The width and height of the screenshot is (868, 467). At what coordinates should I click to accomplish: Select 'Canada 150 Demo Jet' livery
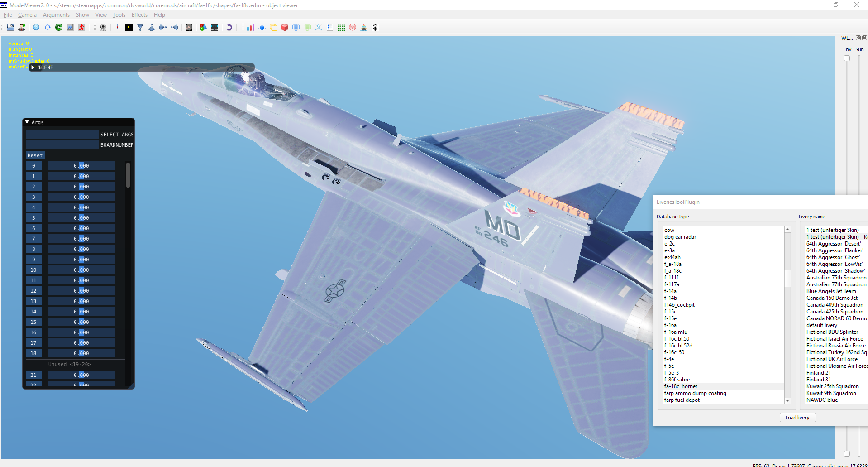point(836,298)
